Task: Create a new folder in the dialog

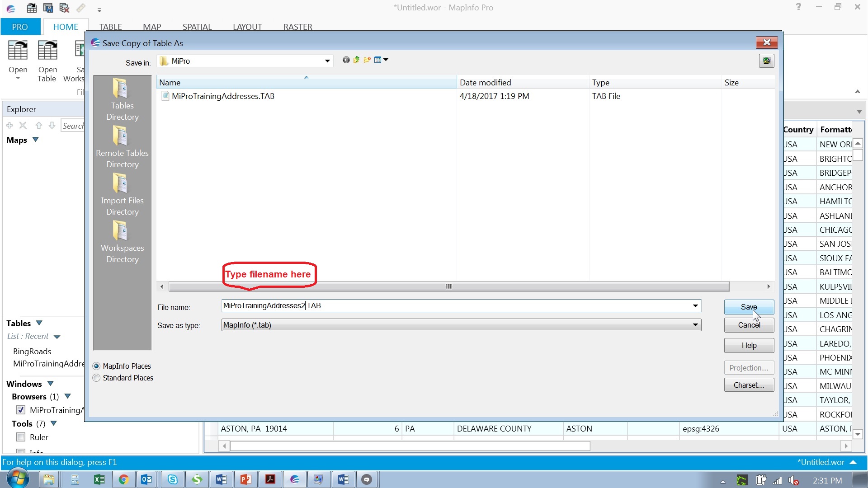Action: point(368,59)
